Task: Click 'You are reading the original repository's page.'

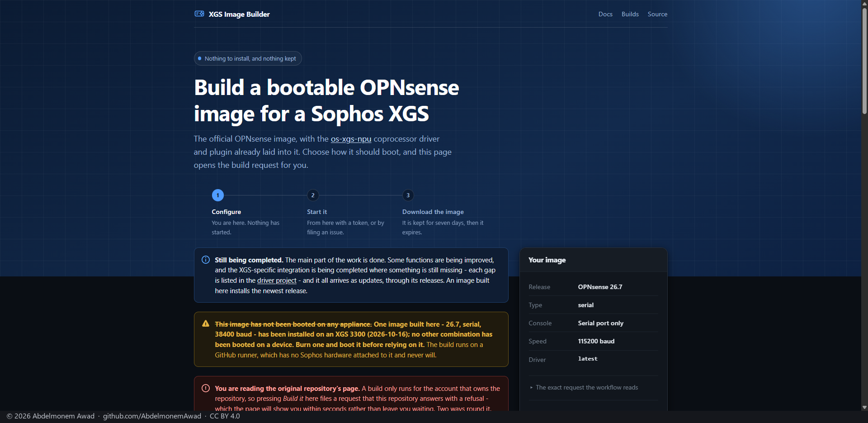Action: coord(287,389)
